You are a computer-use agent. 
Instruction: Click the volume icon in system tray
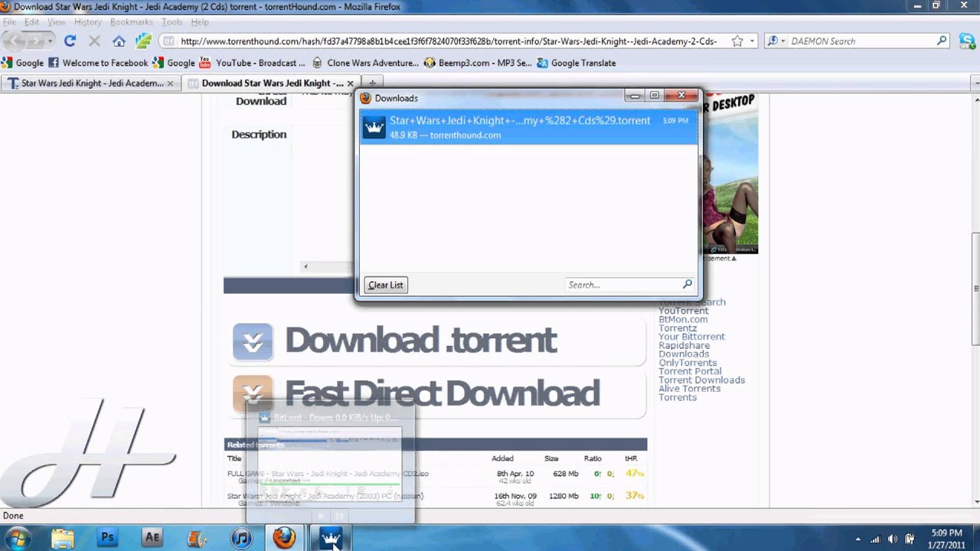point(892,539)
